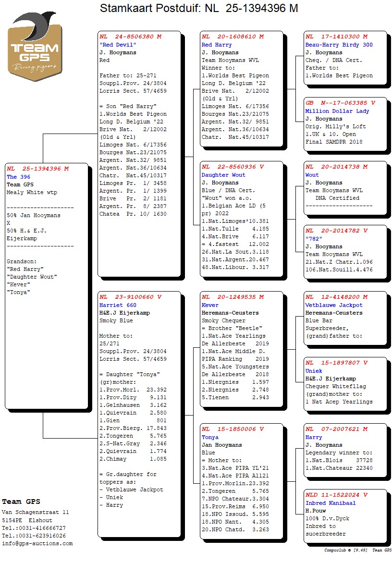
Task: Open the "Harriet 660" mother pigeon name
Action: [118, 305]
